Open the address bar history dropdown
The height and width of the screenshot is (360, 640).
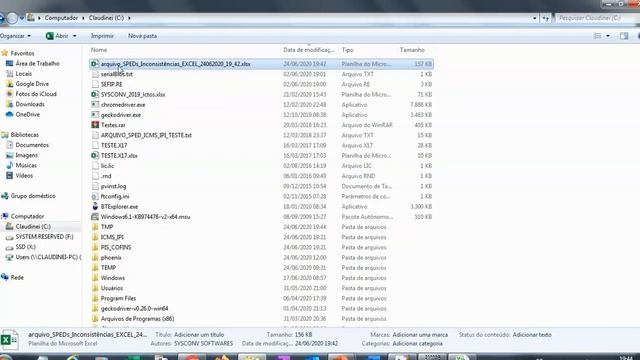pos(534,18)
